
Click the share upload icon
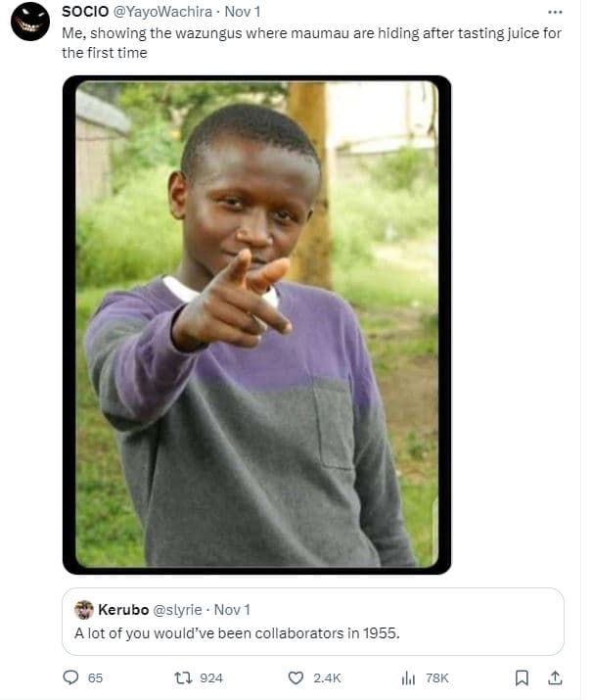[x=554, y=677]
